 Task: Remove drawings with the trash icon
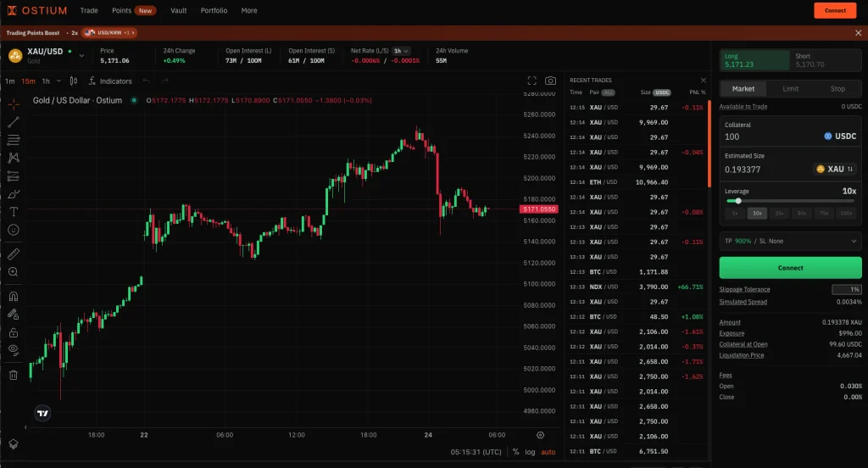(x=14, y=375)
